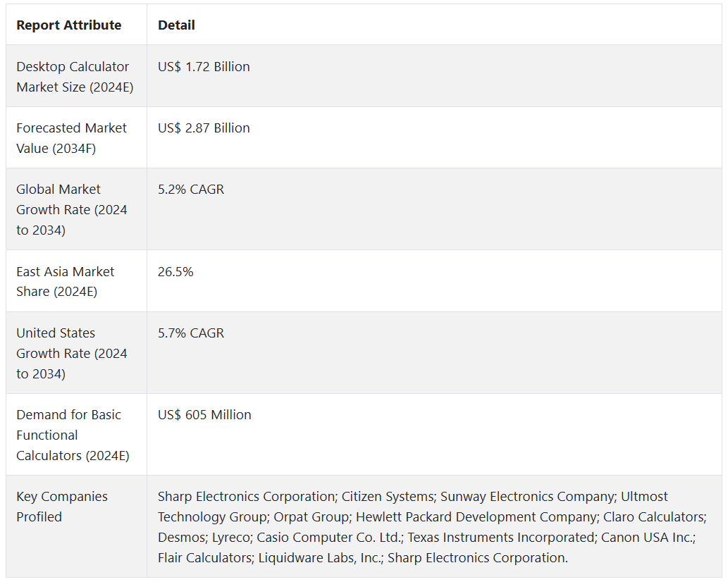This screenshot has height=582, width=728.
Task: Click the 'Demand for Basic Functional Calculators' label
Action: tap(72, 435)
